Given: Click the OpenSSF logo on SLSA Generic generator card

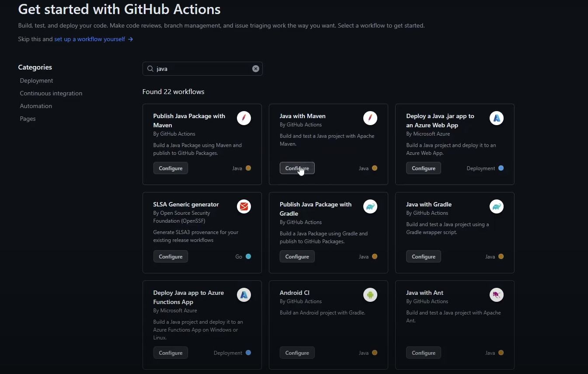Looking at the screenshot, I should click(244, 206).
